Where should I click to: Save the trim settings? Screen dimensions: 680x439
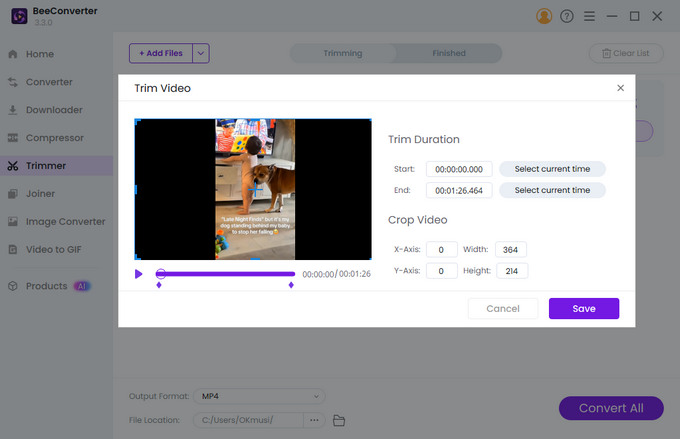pyautogui.click(x=584, y=308)
